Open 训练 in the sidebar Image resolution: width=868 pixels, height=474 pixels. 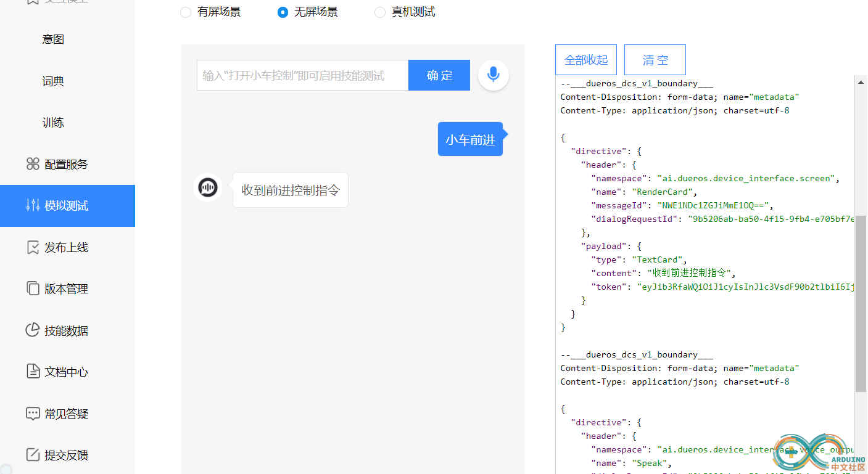point(53,123)
